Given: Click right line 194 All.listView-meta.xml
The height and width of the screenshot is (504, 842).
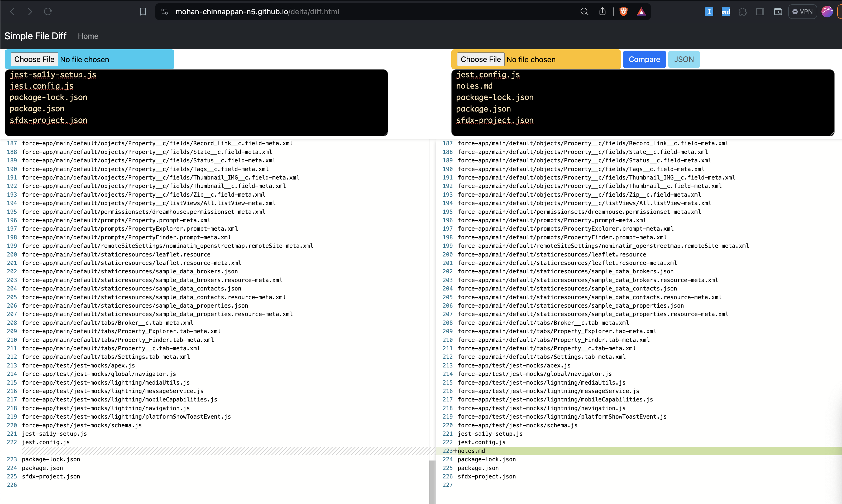Looking at the screenshot, I should pos(585,203).
